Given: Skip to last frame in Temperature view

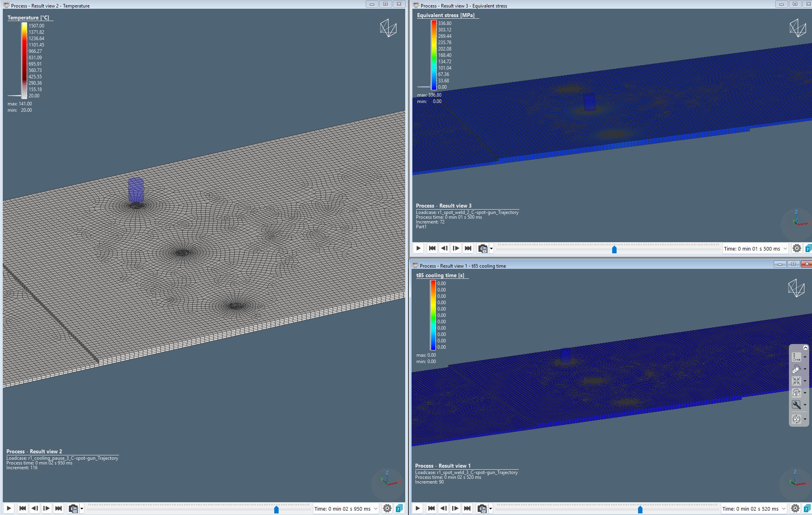Looking at the screenshot, I should (x=59, y=508).
